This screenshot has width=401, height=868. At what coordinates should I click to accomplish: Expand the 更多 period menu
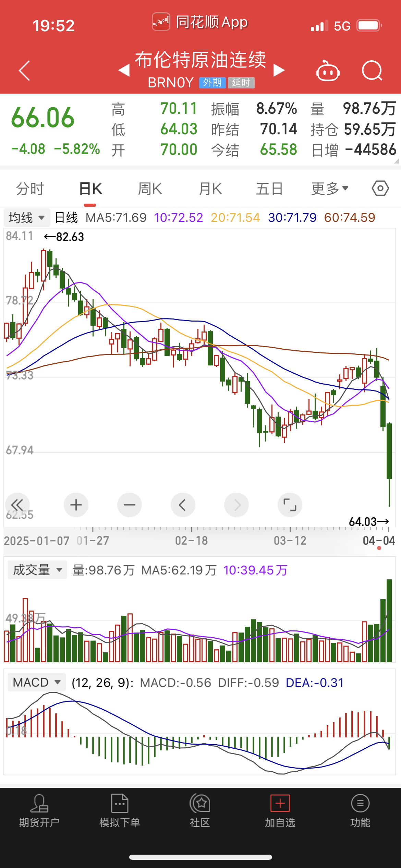[329, 189]
